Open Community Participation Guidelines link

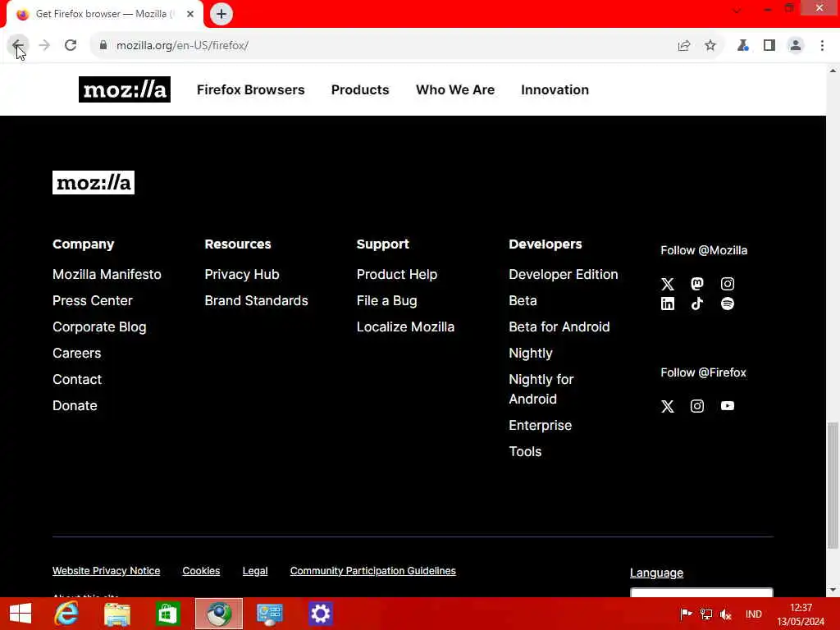[x=373, y=571]
